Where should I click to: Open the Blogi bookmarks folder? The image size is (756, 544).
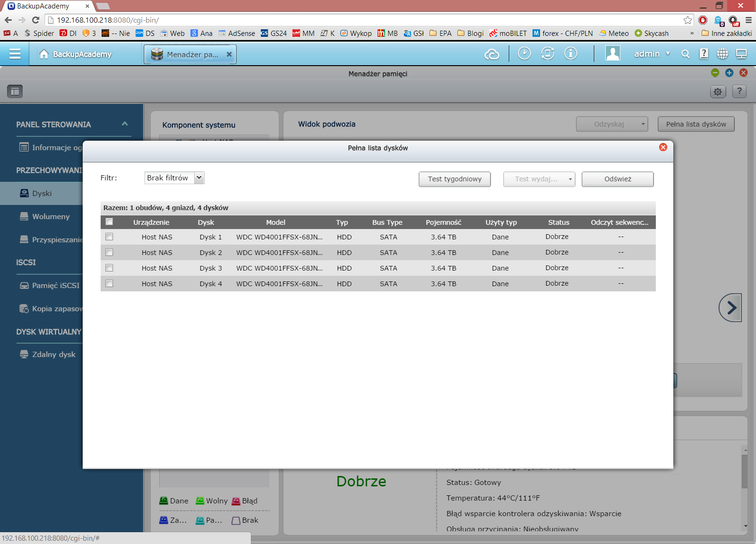pos(470,33)
